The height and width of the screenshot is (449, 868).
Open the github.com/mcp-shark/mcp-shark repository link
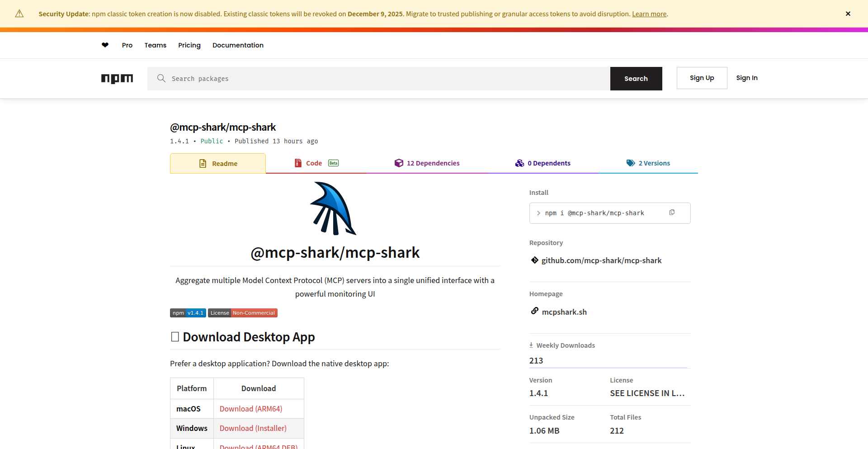click(601, 260)
